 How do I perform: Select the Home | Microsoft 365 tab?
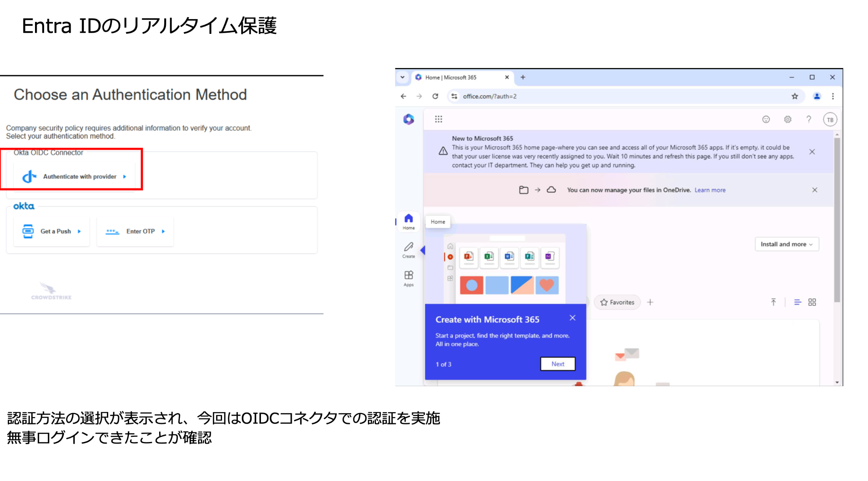pos(463,77)
